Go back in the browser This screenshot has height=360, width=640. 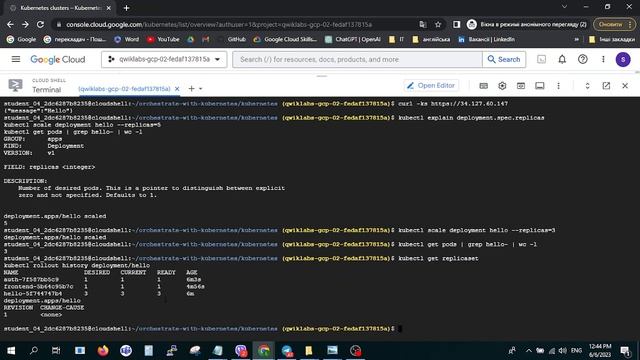[10, 24]
